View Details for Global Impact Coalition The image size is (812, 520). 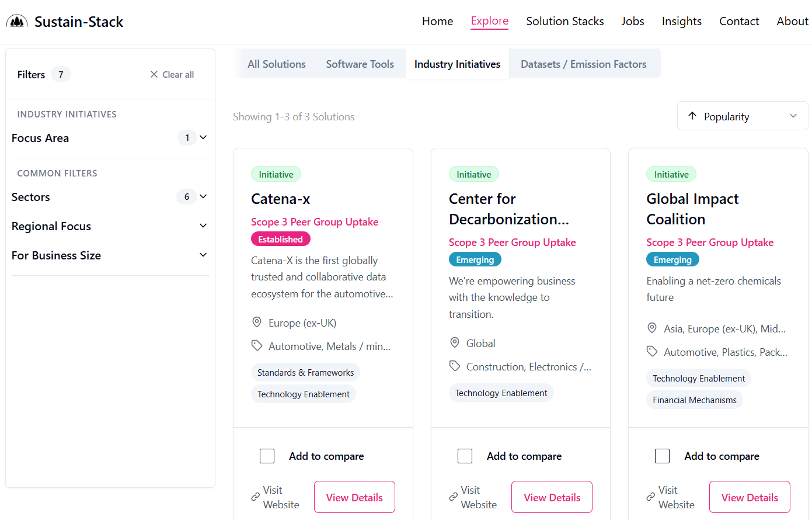click(x=750, y=497)
